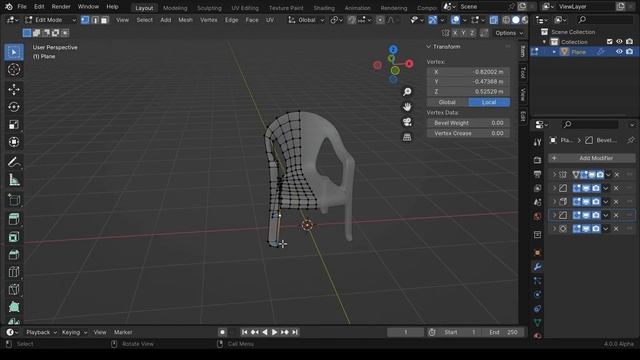Open Global transform orientation dropdown
This screenshot has height=360, width=640.
[306, 20]
